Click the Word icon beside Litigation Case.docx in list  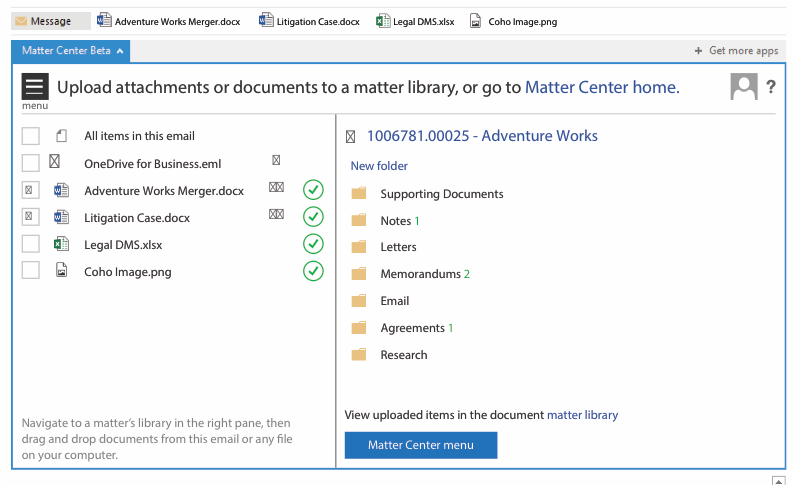coord(61,217)
